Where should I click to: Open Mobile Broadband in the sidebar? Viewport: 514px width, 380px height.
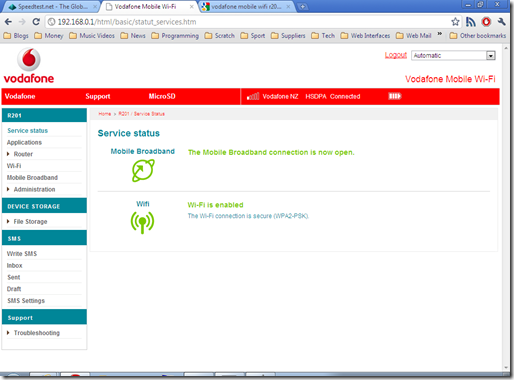point(32,178)
